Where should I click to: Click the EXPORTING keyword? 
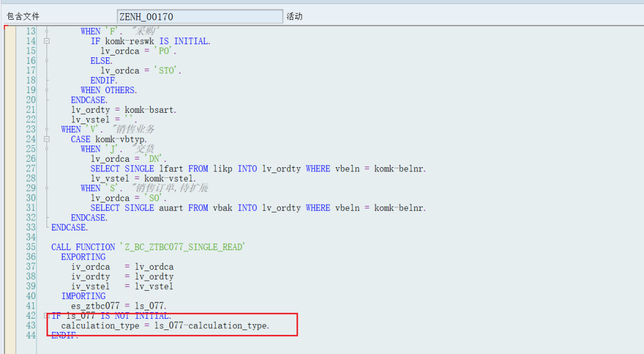83,257
